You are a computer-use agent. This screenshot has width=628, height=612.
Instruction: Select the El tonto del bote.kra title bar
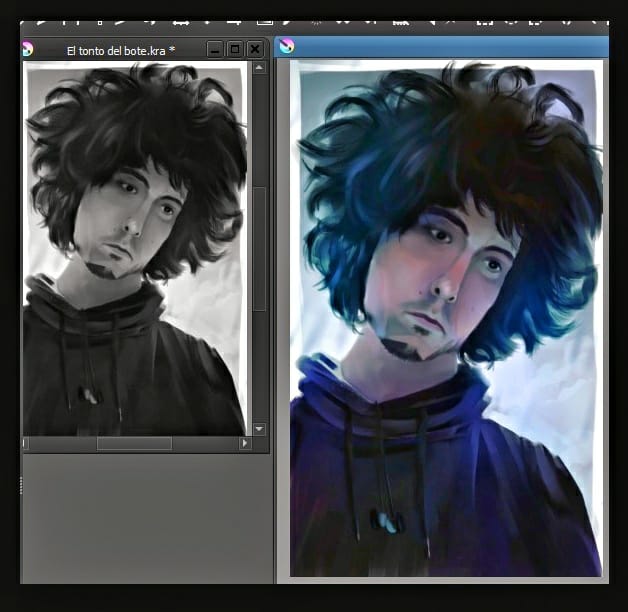click(x=120, y=49)
